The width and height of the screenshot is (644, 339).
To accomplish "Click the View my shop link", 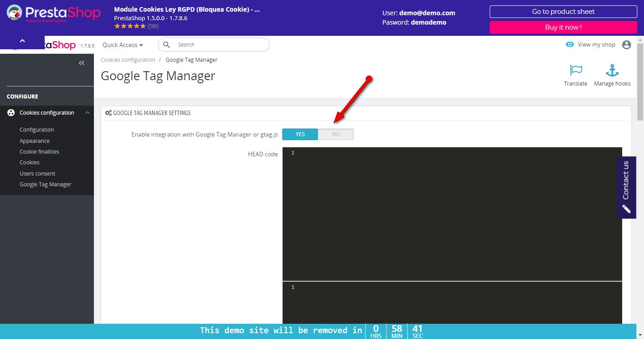I will tap(597, 45).
